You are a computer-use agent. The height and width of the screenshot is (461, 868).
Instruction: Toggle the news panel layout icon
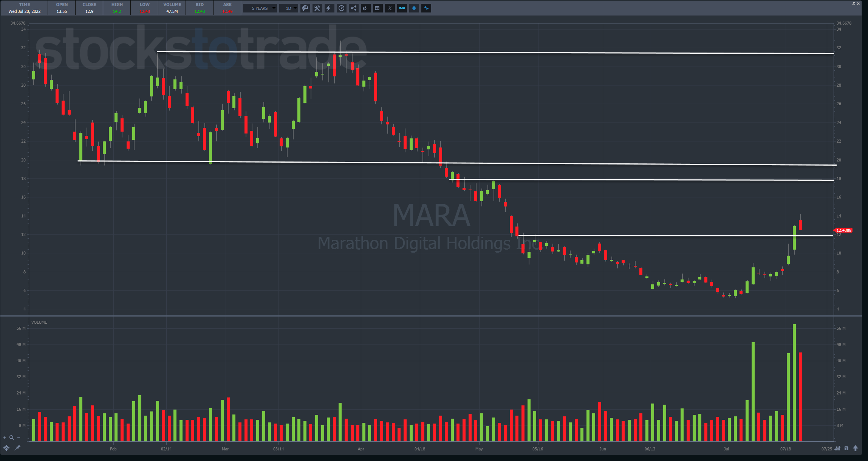(378, 8)
